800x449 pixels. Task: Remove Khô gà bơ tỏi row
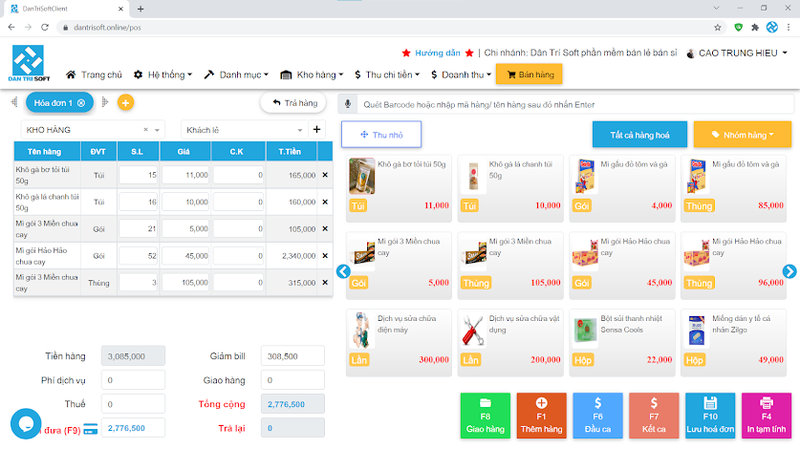[x=325, y=175]
